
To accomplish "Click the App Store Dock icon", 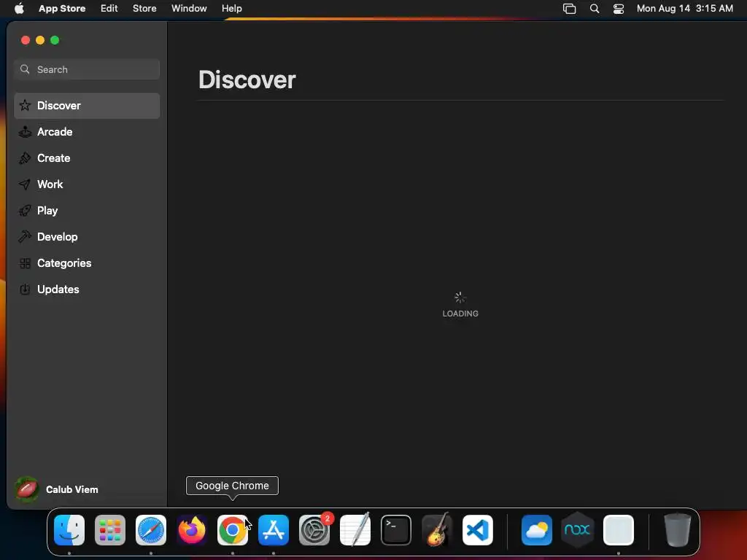I will coord(274,530).
